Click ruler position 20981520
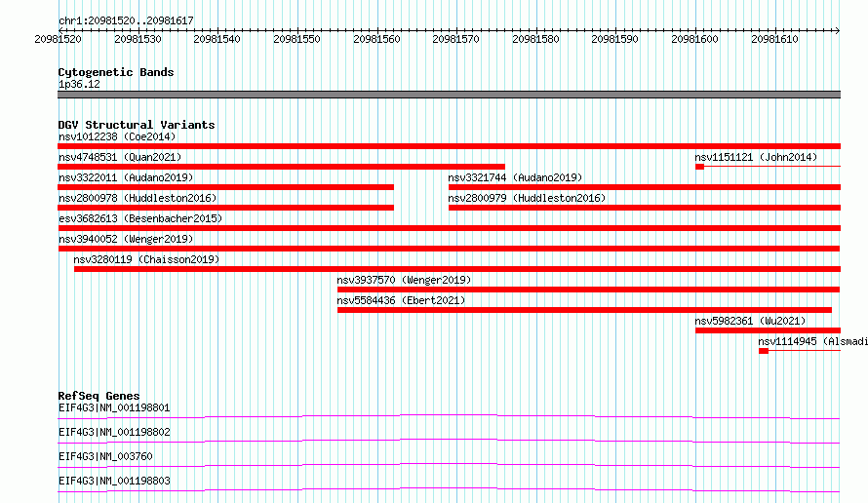The image size is (868, 503). coord(58,39)
